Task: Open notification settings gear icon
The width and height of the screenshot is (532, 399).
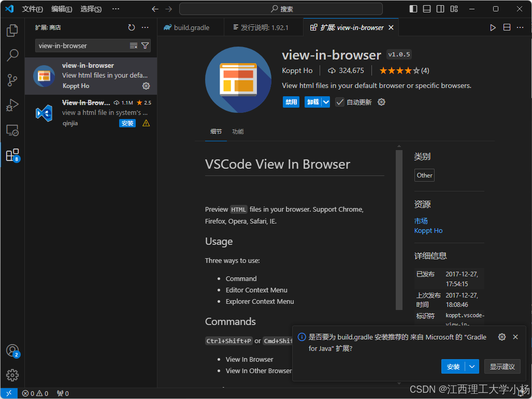Action: (502, 336)
